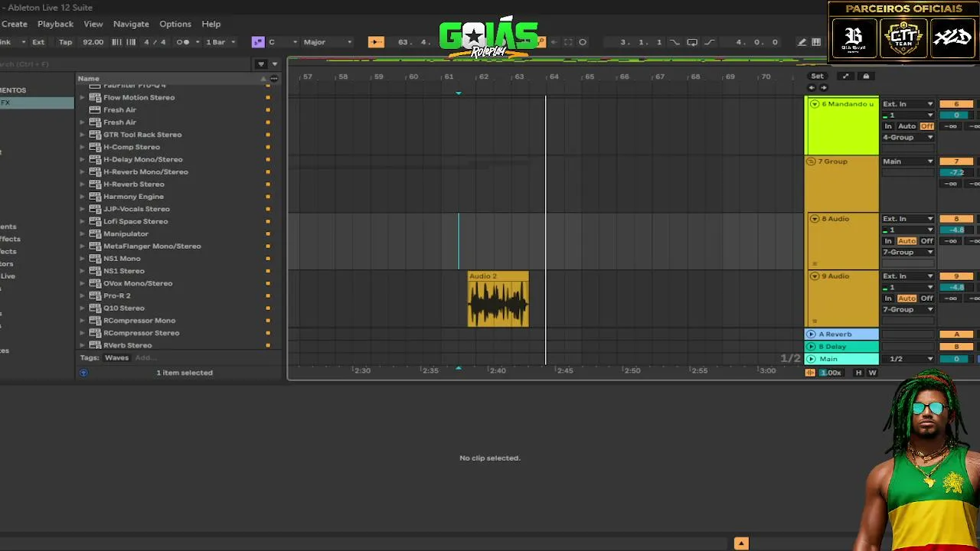Jump to previous locator arrow
Screen dimensions: 980x551
812,87
